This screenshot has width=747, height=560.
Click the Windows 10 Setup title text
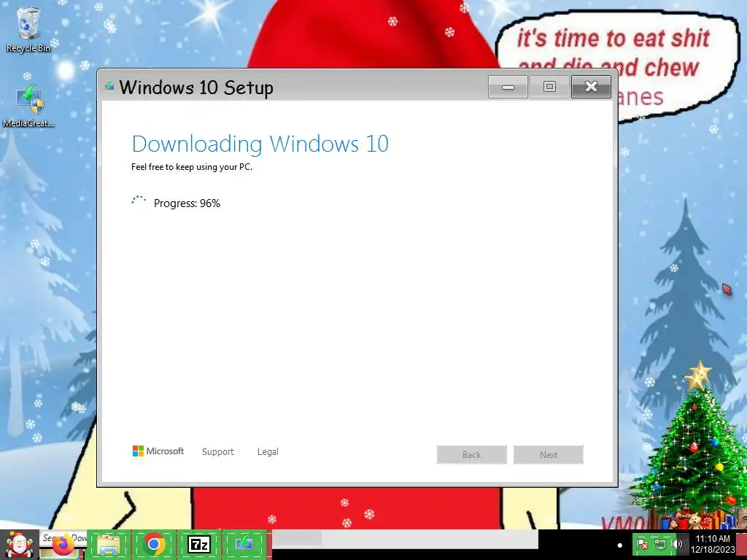[x=196, y=87]
